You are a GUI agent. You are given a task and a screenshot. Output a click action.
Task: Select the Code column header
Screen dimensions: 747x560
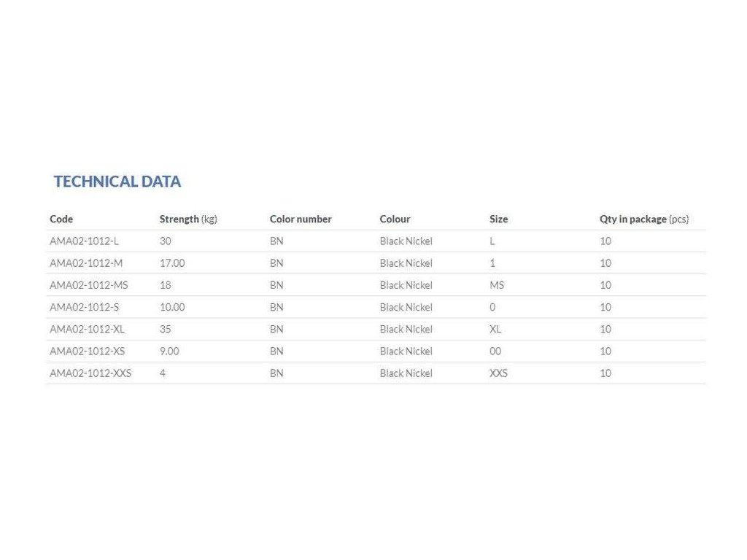61,219
